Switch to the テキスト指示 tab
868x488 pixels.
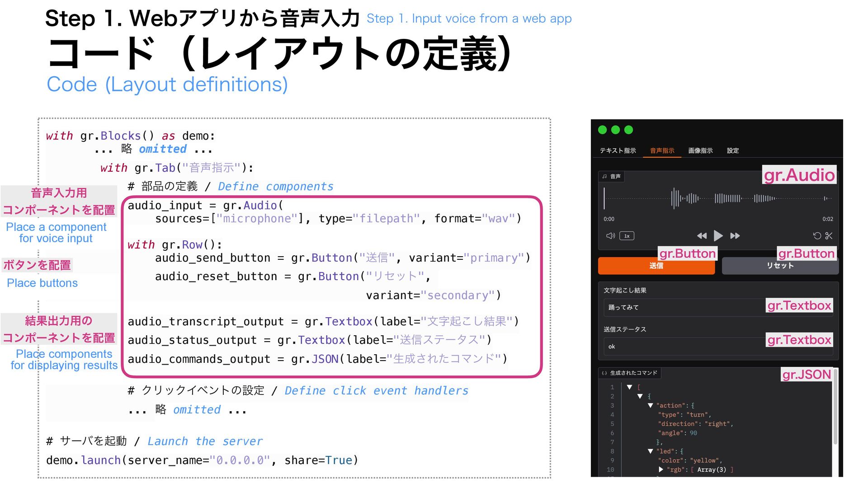[x=618, y=150]
